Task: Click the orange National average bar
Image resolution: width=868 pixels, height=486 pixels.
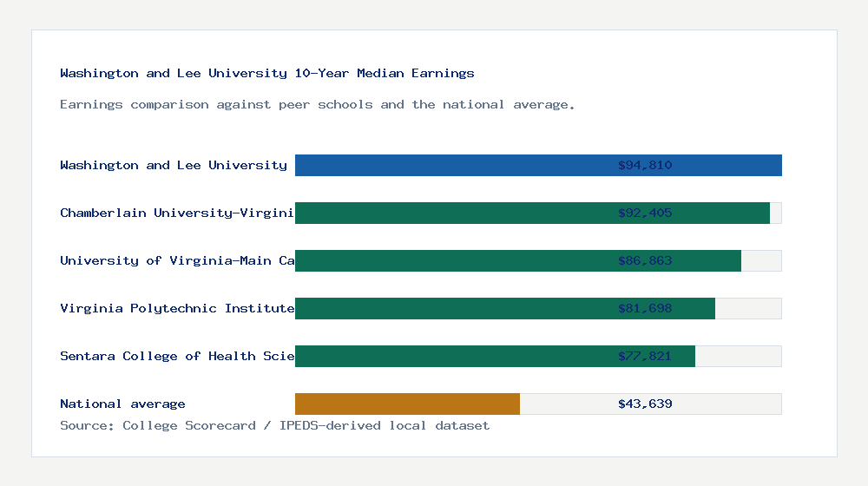Action: (407, 404)
